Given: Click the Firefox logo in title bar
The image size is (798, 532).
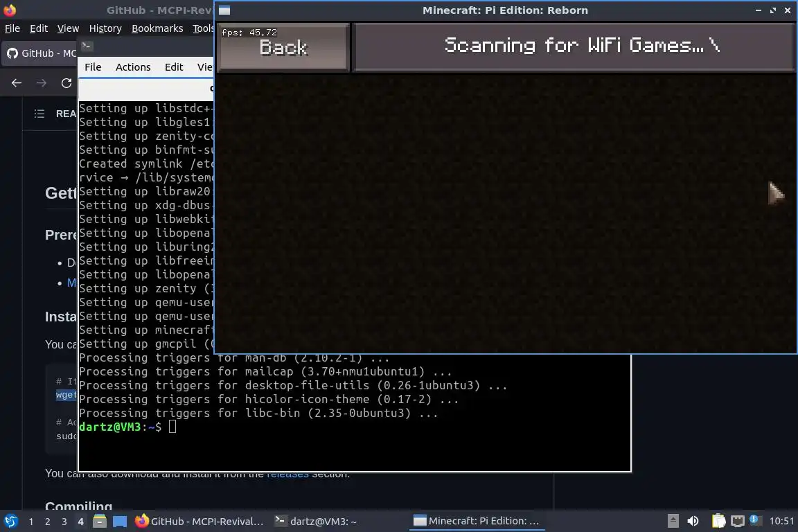Looking at the screenshot, I should click(10, 10).
